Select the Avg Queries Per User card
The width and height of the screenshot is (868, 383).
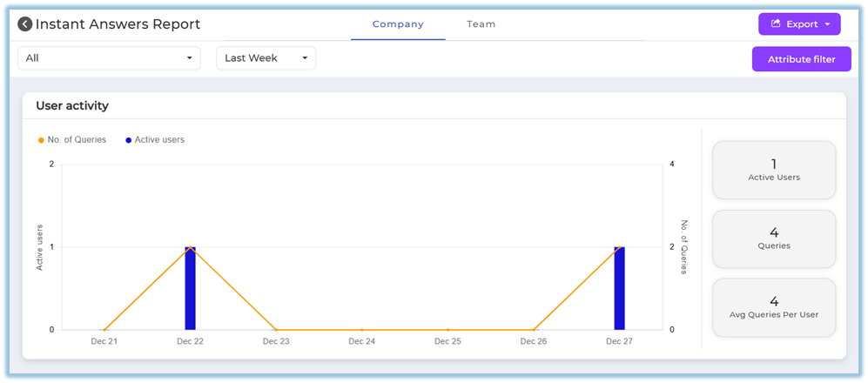[x=774, y=307]
